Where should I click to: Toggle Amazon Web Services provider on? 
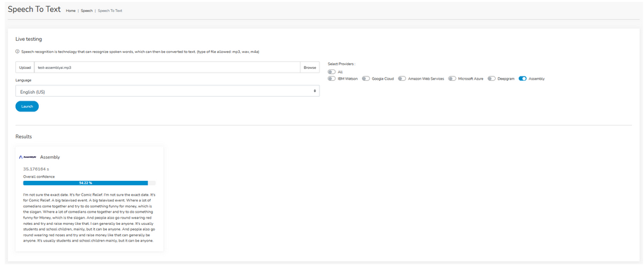(x=402, y=79)
